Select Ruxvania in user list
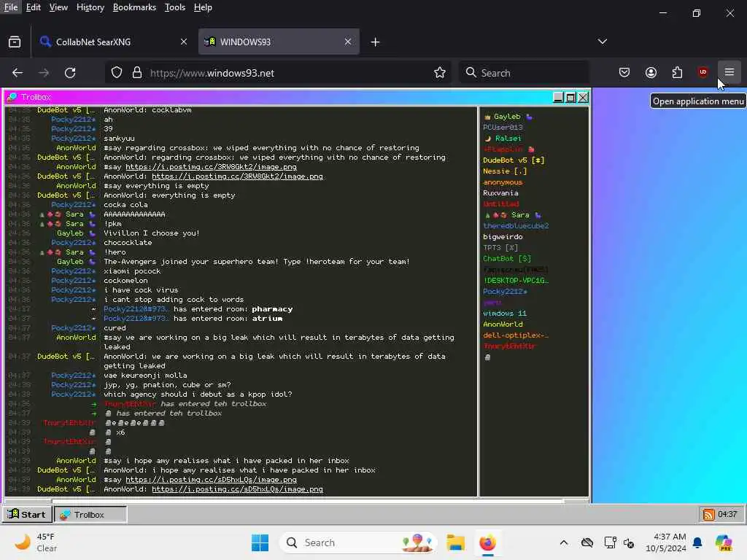Image resolution: width=747 pixels, height=560 pixels. pos(500,192)
